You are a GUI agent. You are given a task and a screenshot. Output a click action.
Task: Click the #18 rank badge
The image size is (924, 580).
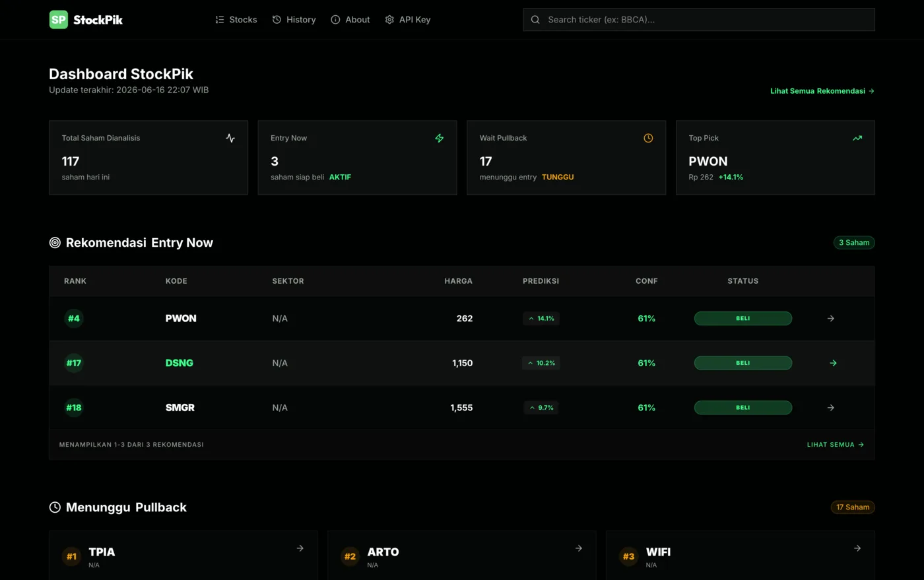point(74,408)
